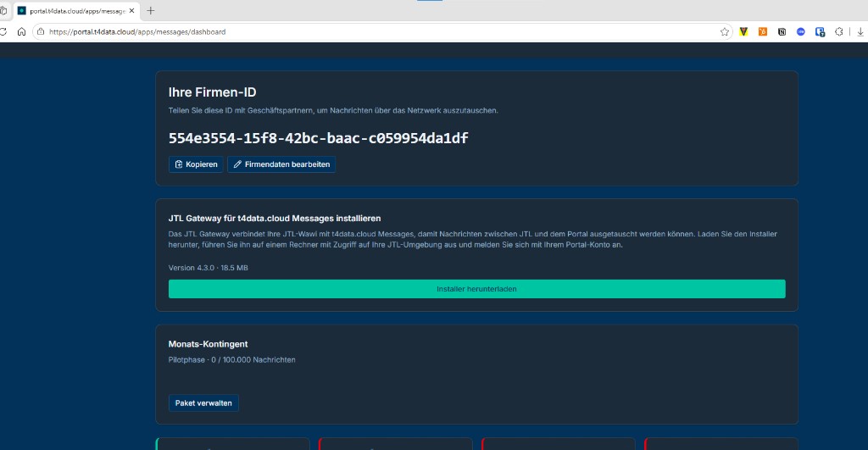Click the 'JTL Gateway für t4data.cloud Messages installieren' heading

[275, 219]
